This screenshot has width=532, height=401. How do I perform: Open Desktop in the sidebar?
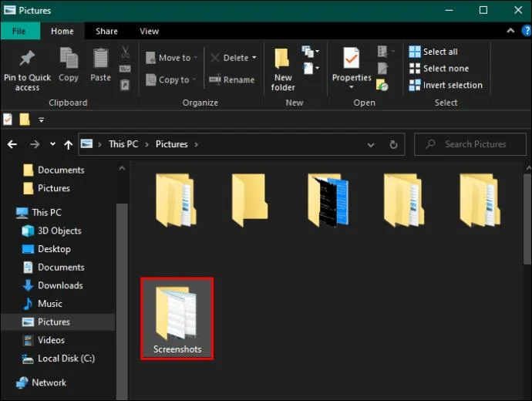coord(46,249)
